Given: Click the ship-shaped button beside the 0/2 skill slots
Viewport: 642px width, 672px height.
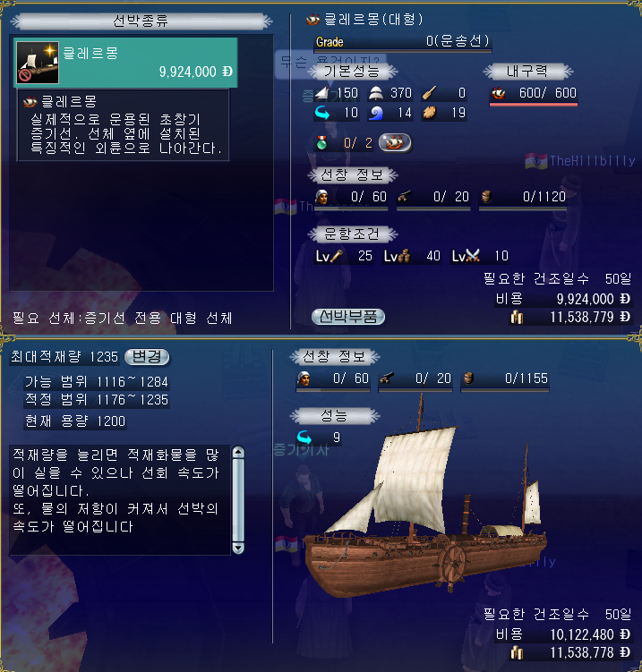Looking at the screenshot, I should click(395, 142).
